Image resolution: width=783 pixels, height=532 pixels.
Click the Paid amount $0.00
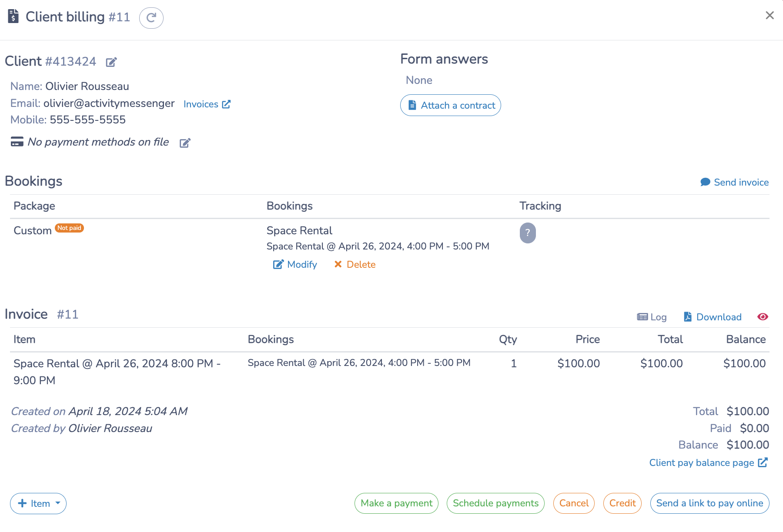click(754, 428)
